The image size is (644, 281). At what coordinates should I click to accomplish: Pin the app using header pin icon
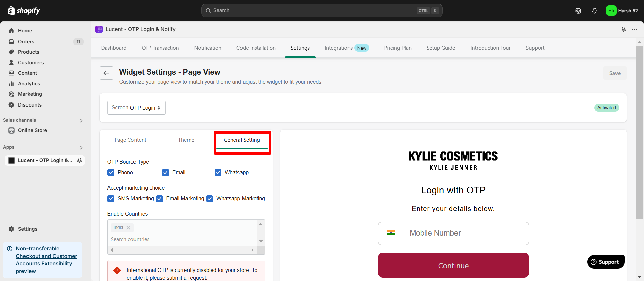(624, 29)
